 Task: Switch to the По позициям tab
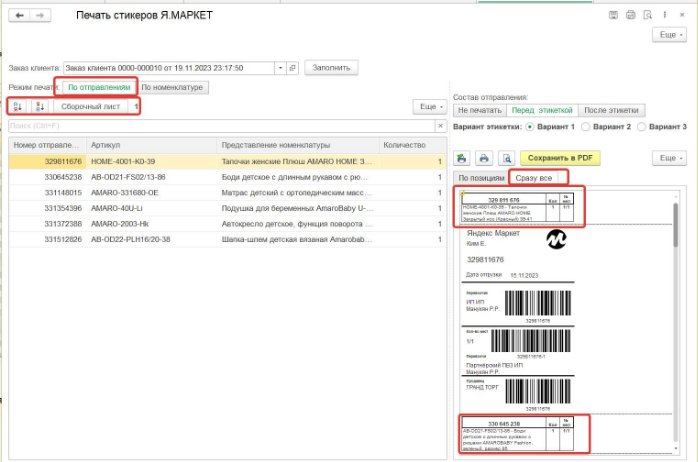click(x=479, y=178)
